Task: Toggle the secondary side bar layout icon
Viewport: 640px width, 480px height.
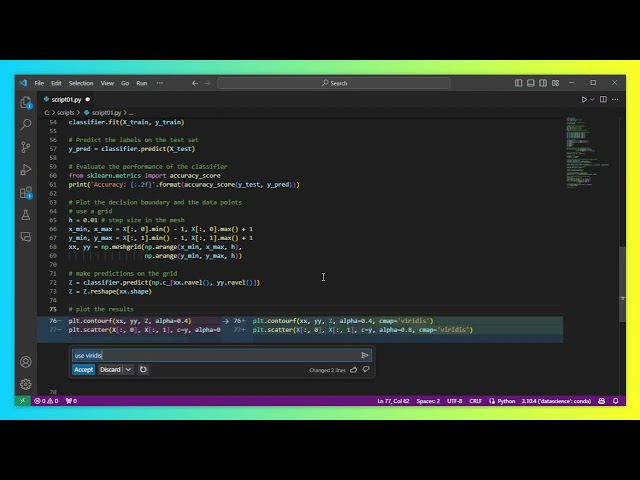Action: (543, 83)
